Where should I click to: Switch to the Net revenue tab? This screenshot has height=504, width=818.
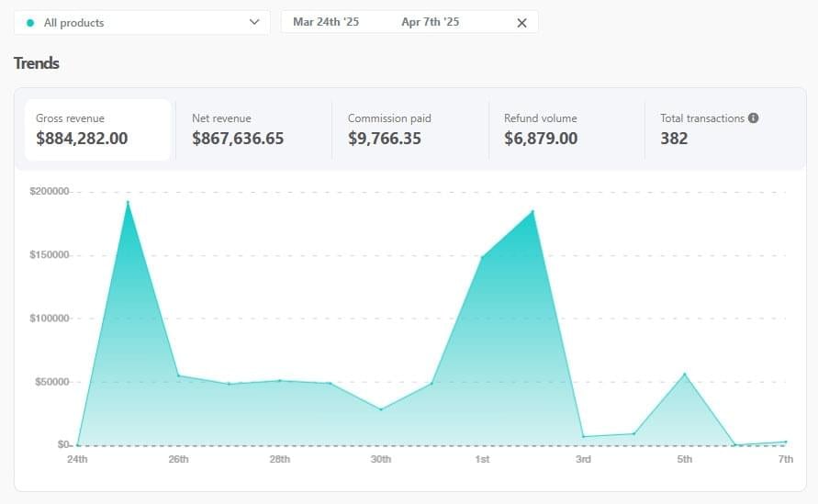click(252, 129)
